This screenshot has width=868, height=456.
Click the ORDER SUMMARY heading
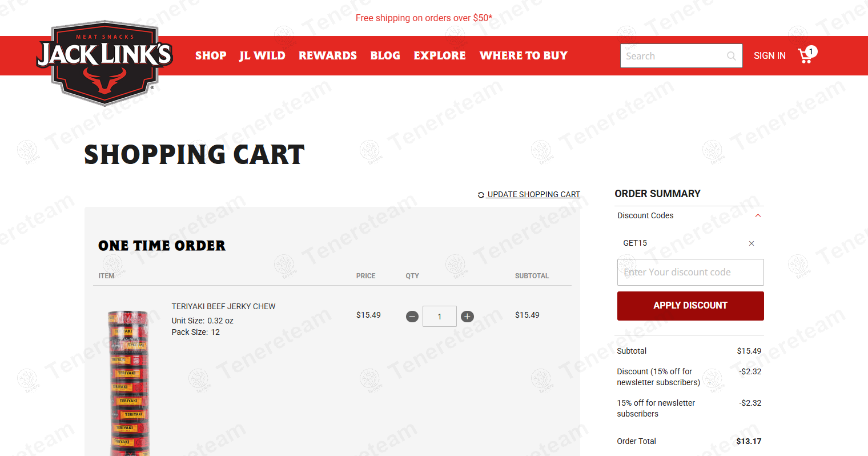[657, 194]
